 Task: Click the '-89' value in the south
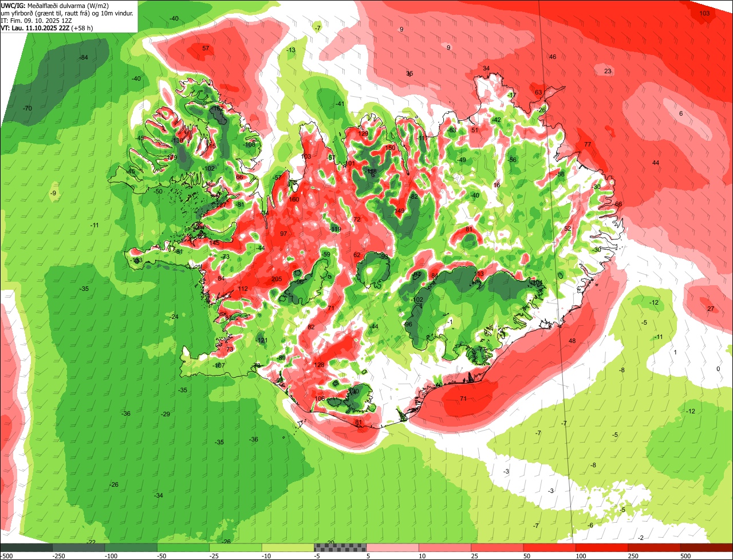tap(281, 358)
